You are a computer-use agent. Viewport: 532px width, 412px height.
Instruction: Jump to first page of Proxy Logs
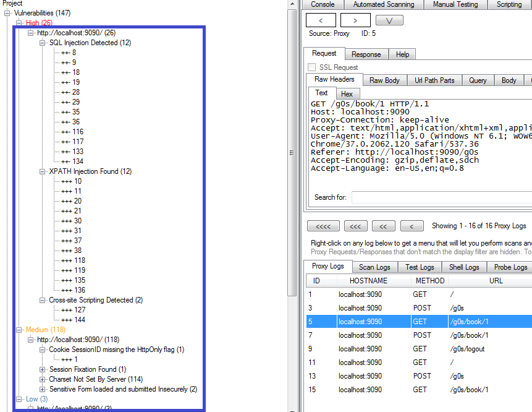(323, 226)
